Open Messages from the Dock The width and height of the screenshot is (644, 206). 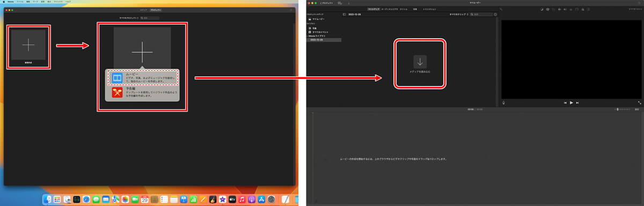point(96,200)
